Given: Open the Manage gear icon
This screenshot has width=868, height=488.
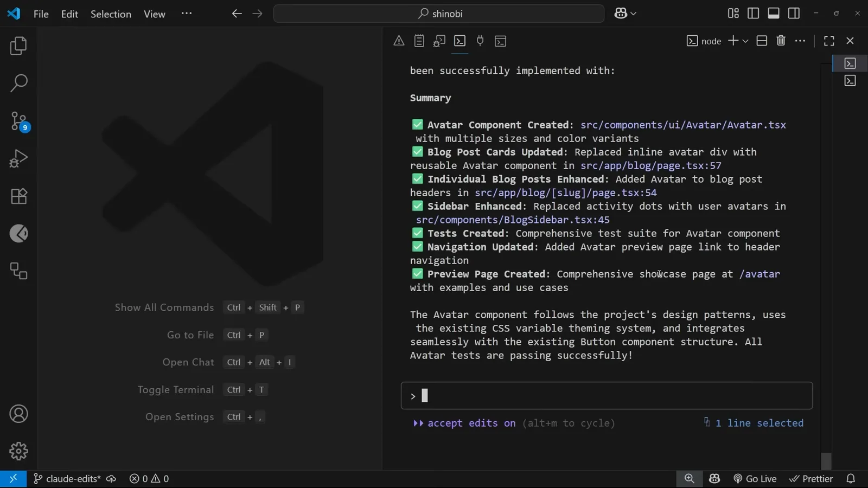Looking at the screenshot, I should click(18, 451).
